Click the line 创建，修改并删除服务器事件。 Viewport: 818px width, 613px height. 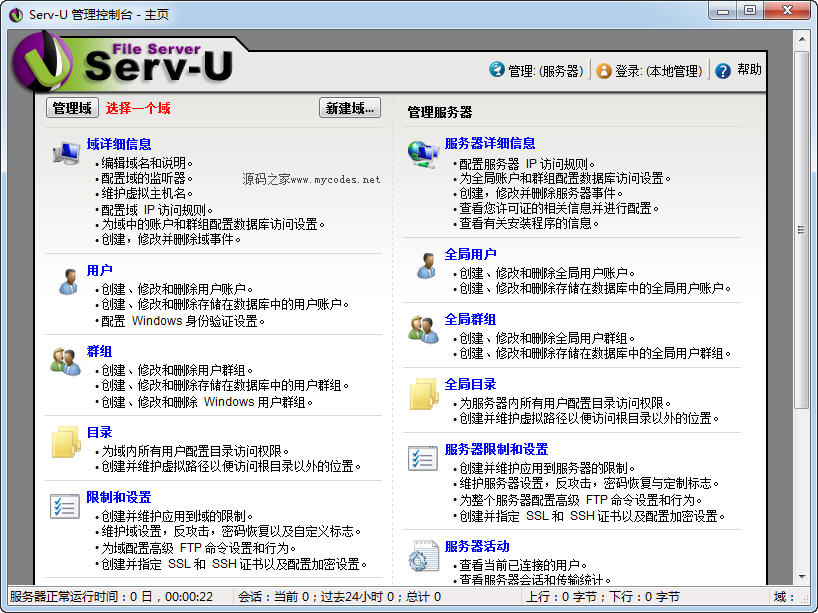(541, 194)
